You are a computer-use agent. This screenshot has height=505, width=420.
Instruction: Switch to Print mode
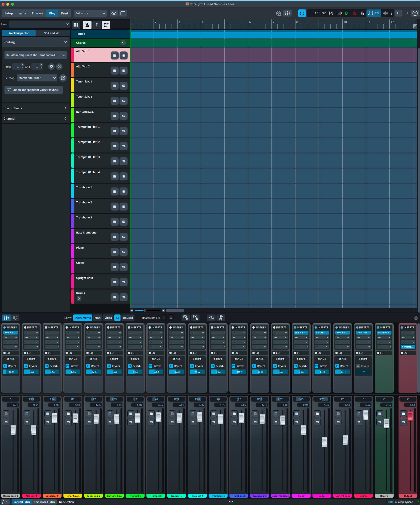64,13
